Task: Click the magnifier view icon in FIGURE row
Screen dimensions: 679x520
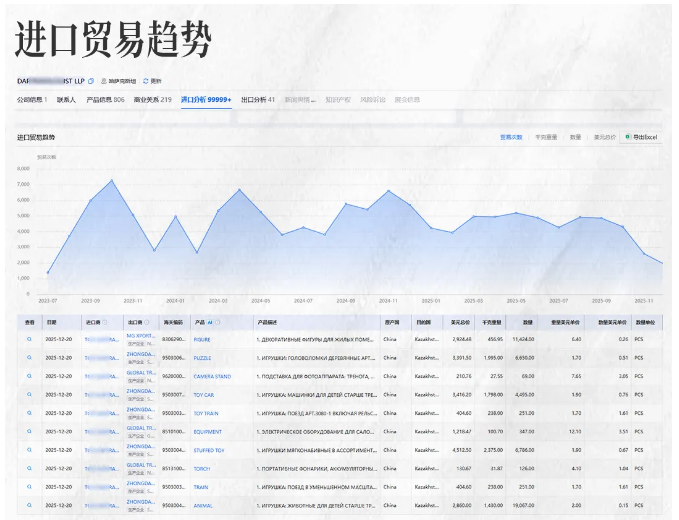Action: point(29,340)
